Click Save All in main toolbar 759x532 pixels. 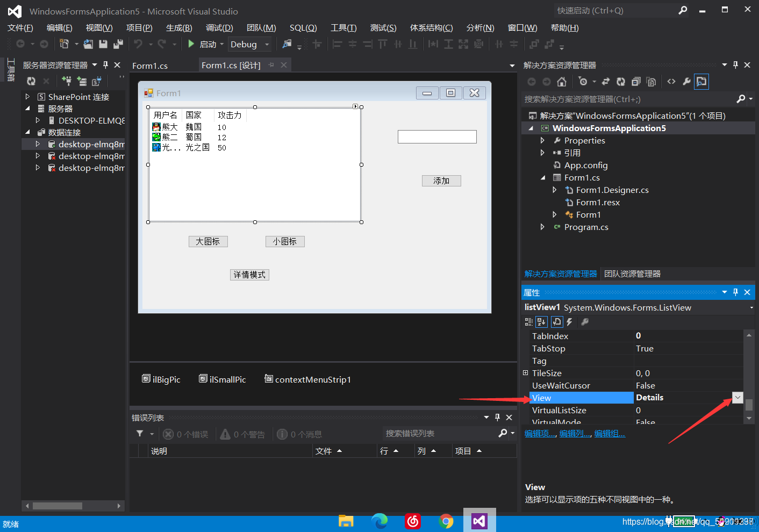pyautogui.click(x=118, y=44)
